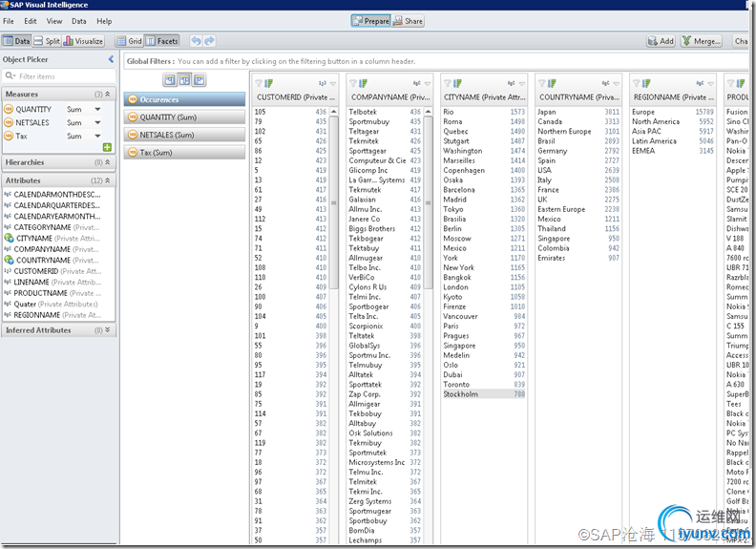Open NETSALES aggregation Sum dropdown
Screen dimensions: 756x549
pyautogui.click(x=97, y=123)
